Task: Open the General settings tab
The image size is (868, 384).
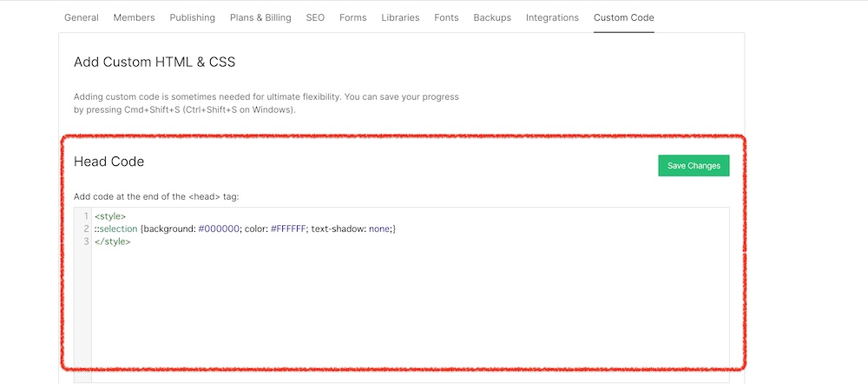Action: tap(82, 17)
